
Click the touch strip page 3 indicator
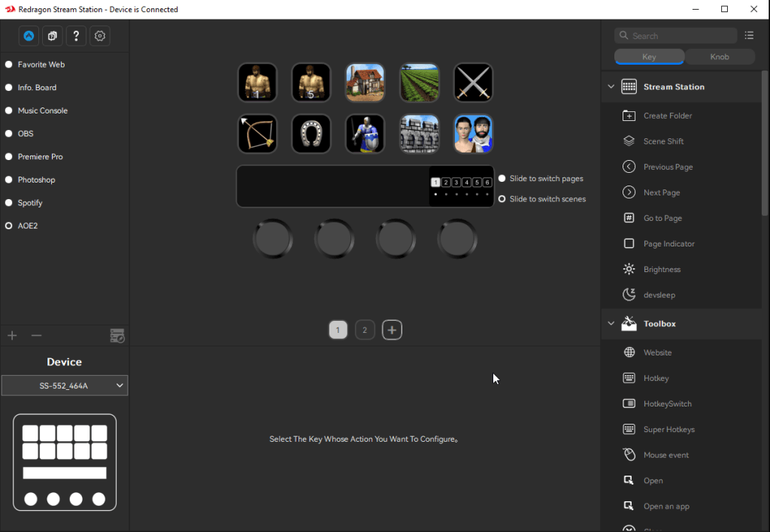pos(456,183)
